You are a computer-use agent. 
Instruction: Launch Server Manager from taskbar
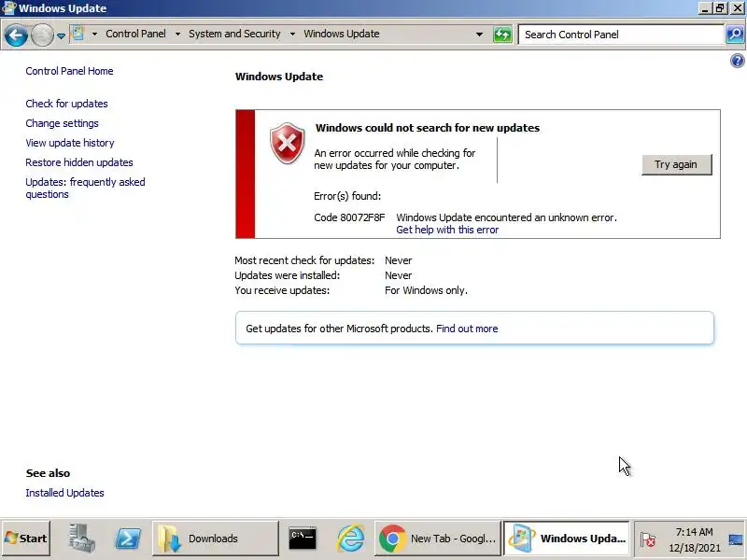pyautogui.click(x=81, y=539)
